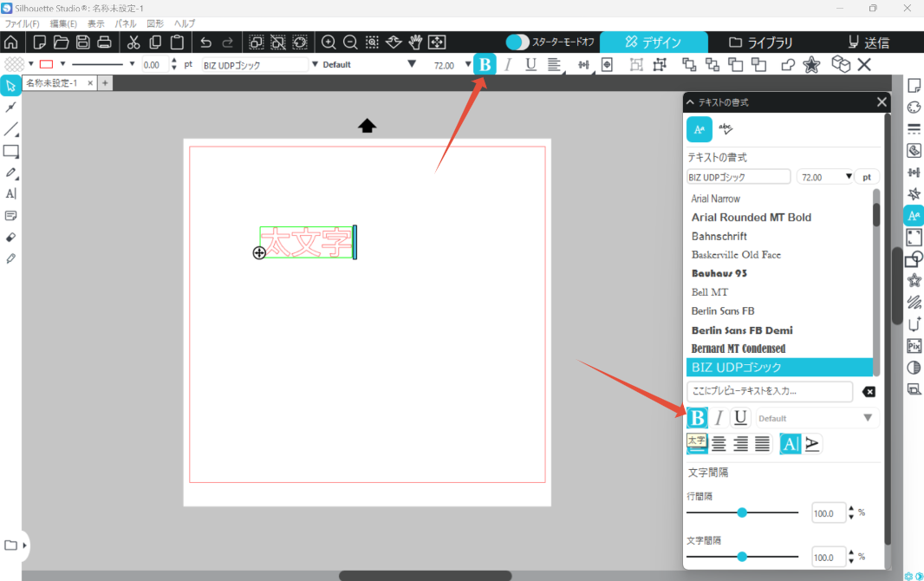
Task: Clear the preview text with backspace button
Action: coord(869,392)
